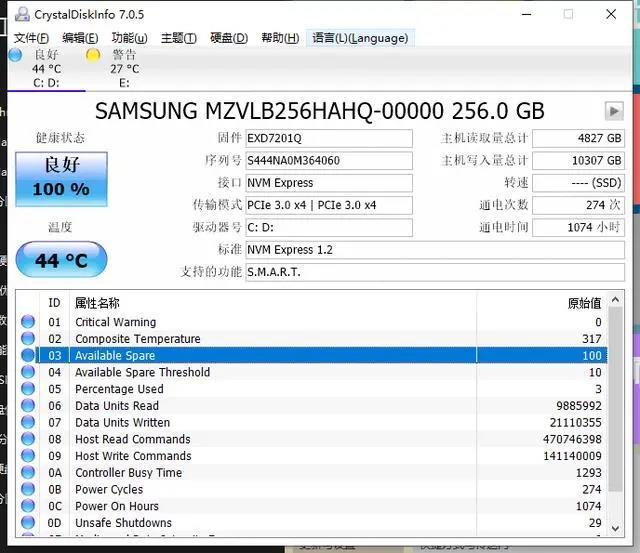Click the power on count 274 次
The height and width of the screenshot is (553, 640).
click(x=578, y=205)
